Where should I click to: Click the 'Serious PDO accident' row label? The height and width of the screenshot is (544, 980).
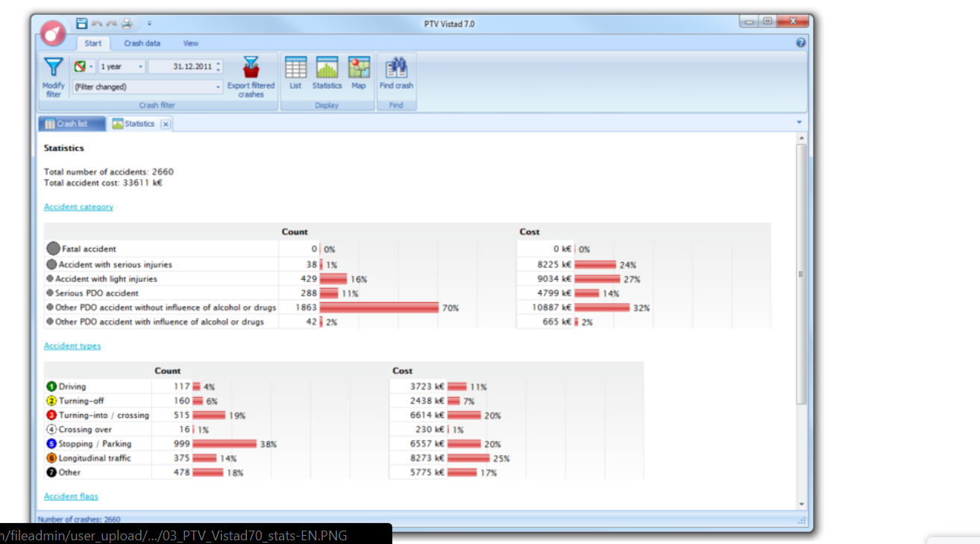[97, 293]
